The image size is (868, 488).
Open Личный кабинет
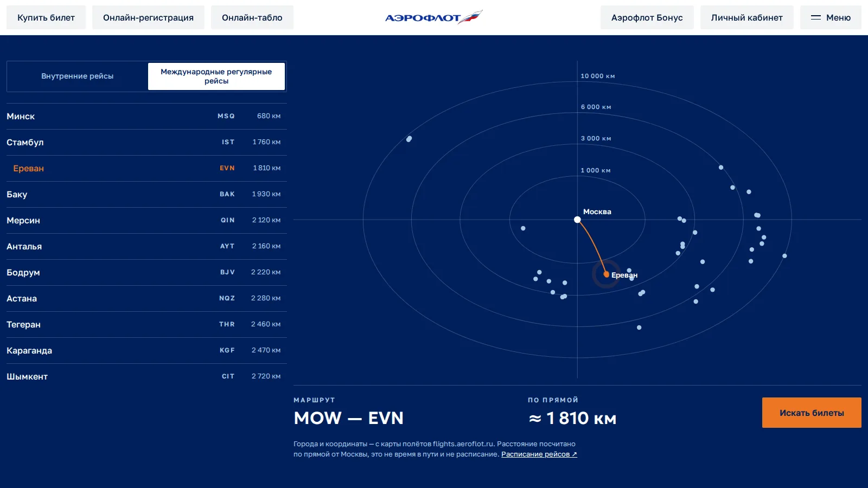pyautogui.click(x=747, y=17)
